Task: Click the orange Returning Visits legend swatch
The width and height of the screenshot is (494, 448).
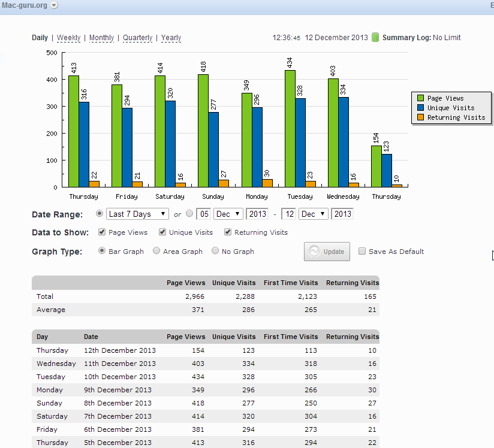Action: click(x=420, y=117)
